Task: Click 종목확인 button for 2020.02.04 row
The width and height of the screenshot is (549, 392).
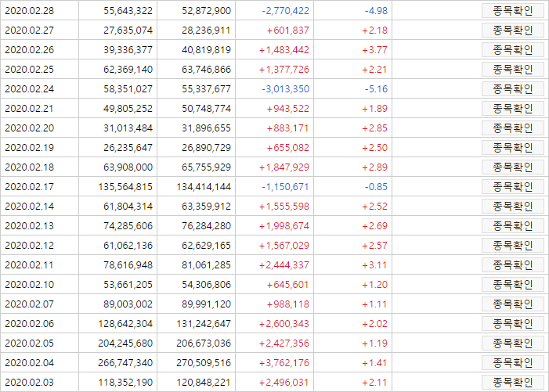Action: click(513, 363)
